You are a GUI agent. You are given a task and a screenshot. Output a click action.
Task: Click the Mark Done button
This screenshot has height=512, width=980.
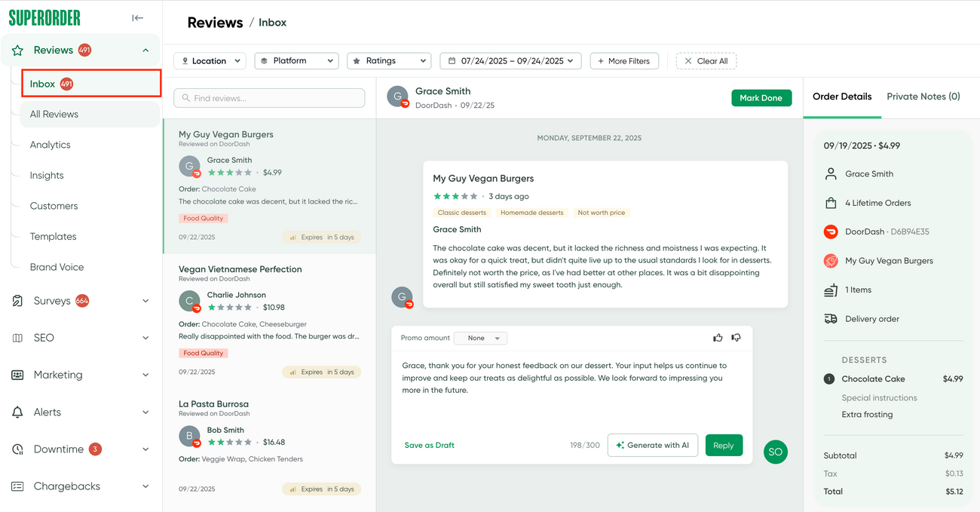point(761,98)
